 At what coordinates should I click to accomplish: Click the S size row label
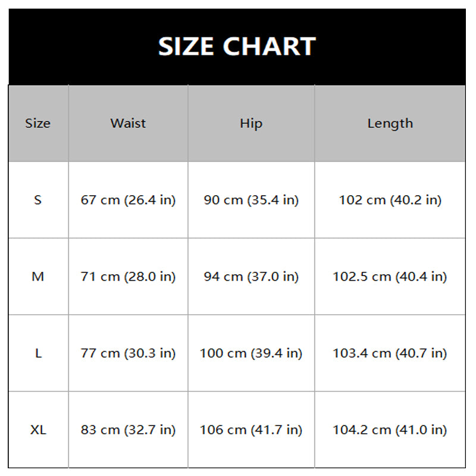pyautogui.click(x=38, y=200)
